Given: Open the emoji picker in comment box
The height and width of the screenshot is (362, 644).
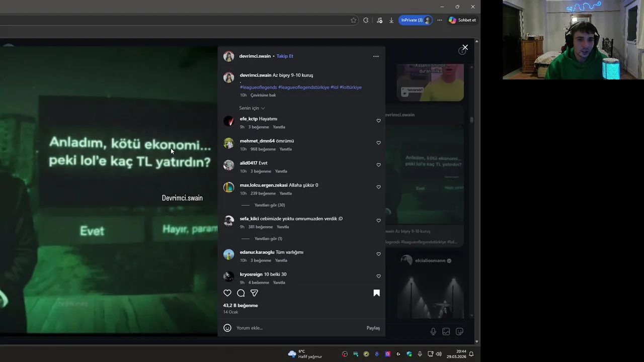Looking at the screenshot, I should 227,328.
